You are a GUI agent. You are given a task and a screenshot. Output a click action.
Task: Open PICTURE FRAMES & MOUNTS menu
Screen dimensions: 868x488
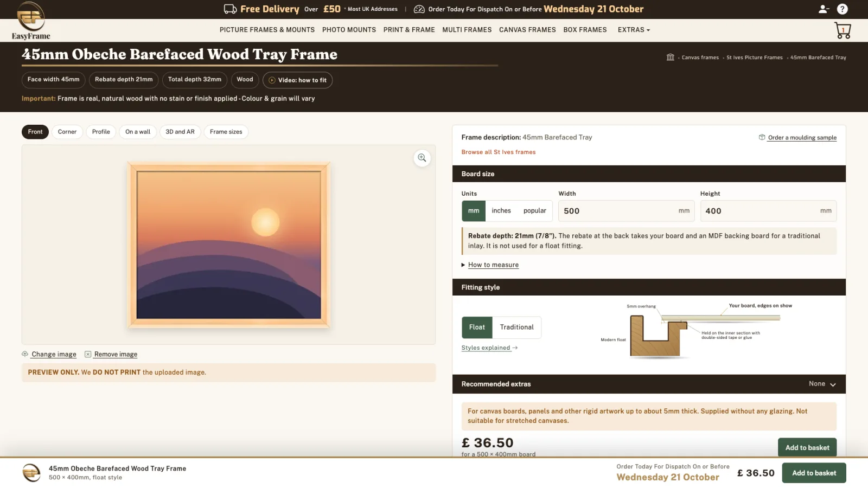pos(267,30)
